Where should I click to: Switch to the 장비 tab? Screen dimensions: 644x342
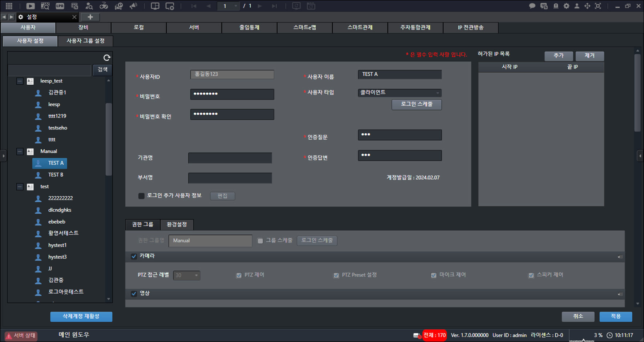(x=83, y=28)
